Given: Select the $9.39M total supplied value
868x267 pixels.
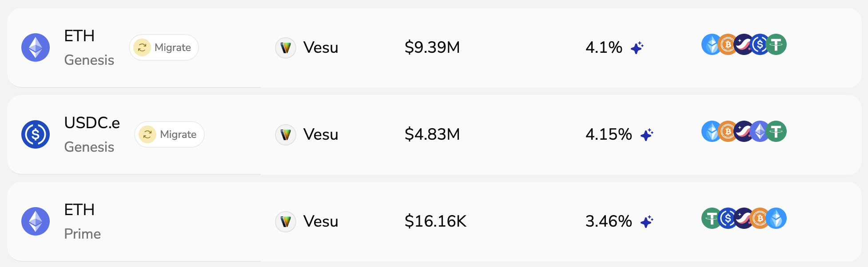Looking at the screenshot, I should (x=432, y=47).
